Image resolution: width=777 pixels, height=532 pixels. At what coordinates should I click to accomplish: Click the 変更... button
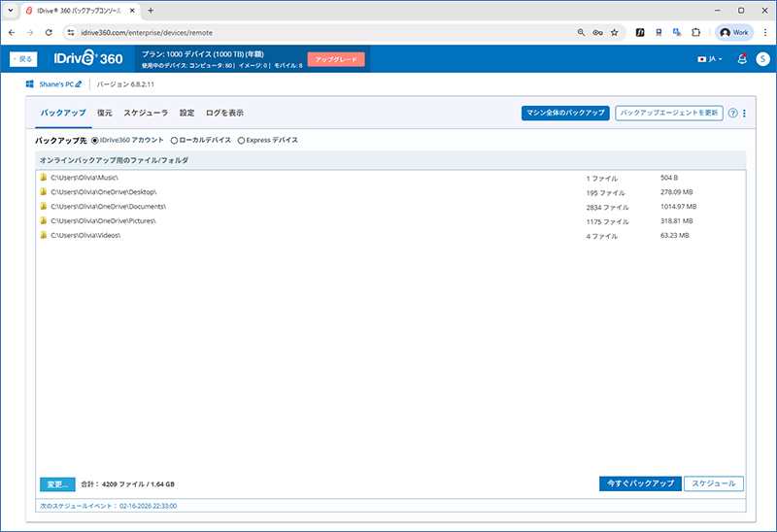click(57, 483)
